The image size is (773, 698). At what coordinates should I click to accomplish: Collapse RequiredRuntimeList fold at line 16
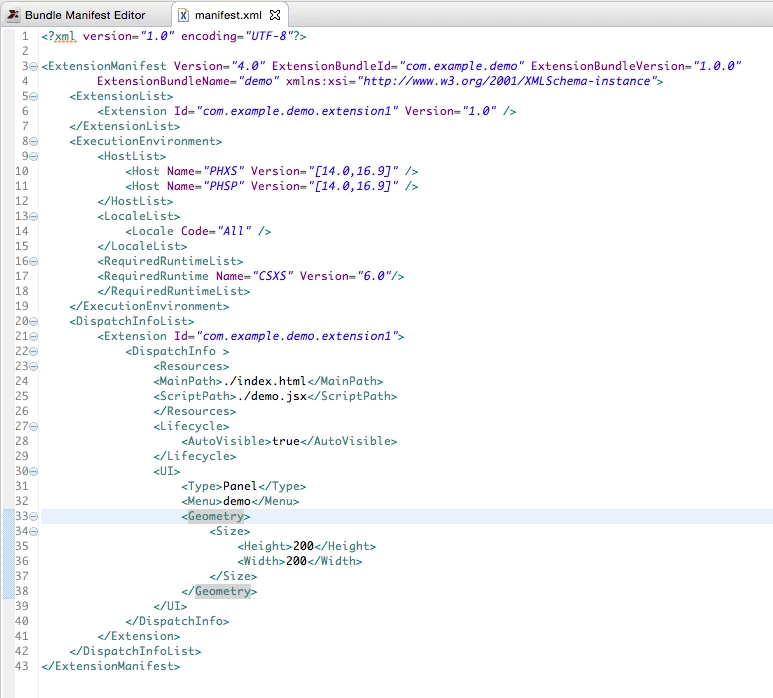[x=34, y=262]
